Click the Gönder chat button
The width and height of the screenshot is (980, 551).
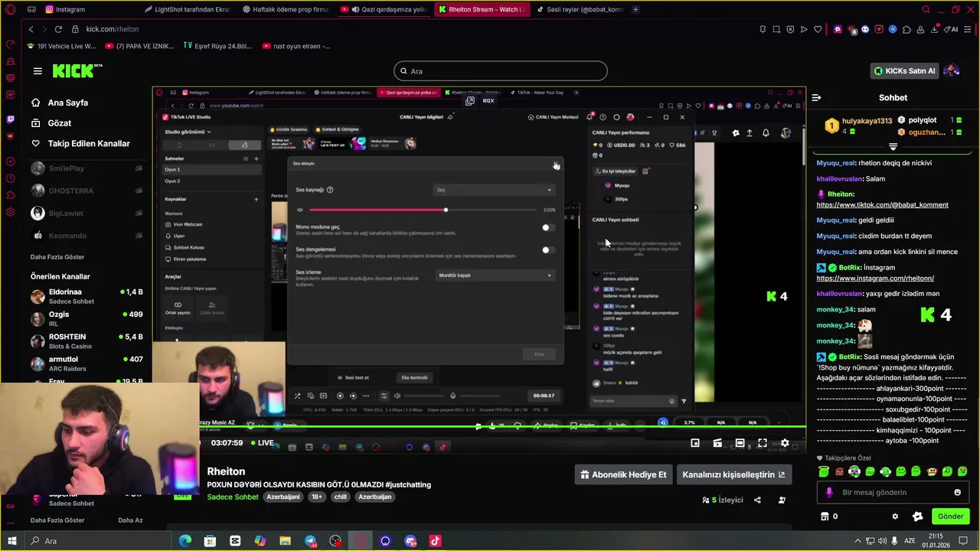tap(950, 517)
